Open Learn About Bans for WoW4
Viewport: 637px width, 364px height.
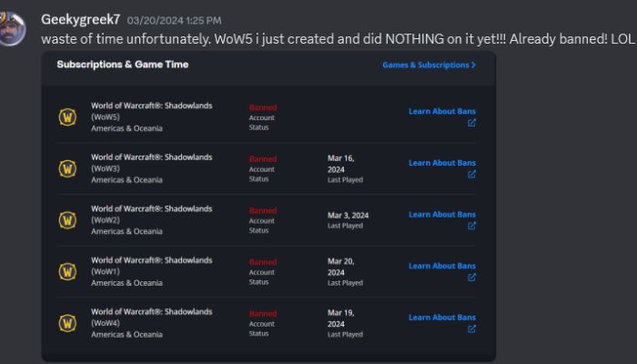point(441,318)
